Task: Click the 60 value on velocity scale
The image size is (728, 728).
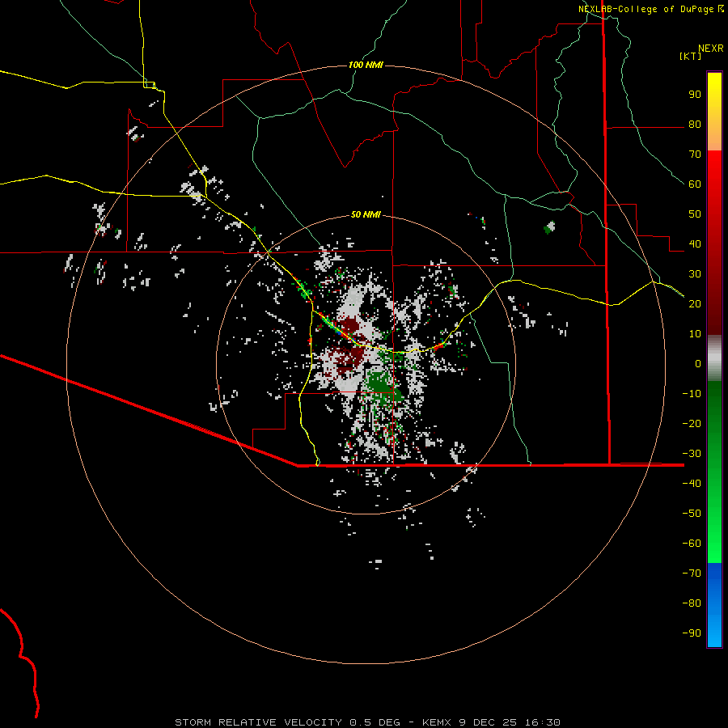Action: [695, 184]
